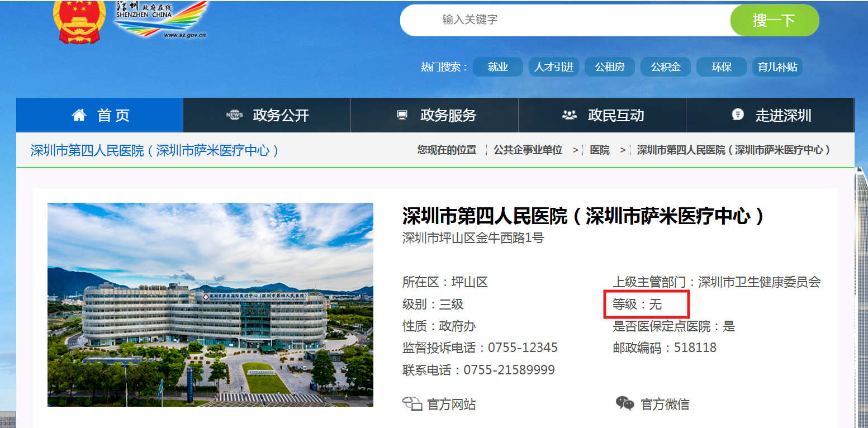Click the address 深圳市坪山区金牛西路1号
This screenshot has width=868, height=428.
[x=473, y=238]
